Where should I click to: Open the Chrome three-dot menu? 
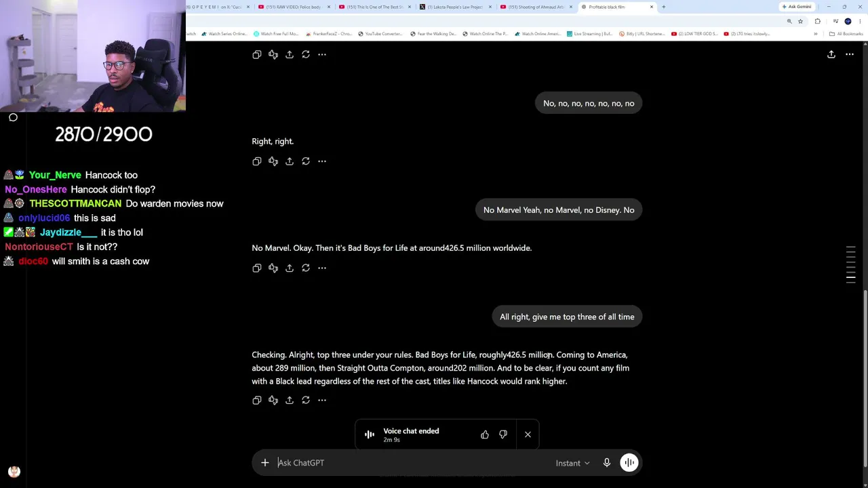(860, 22)
